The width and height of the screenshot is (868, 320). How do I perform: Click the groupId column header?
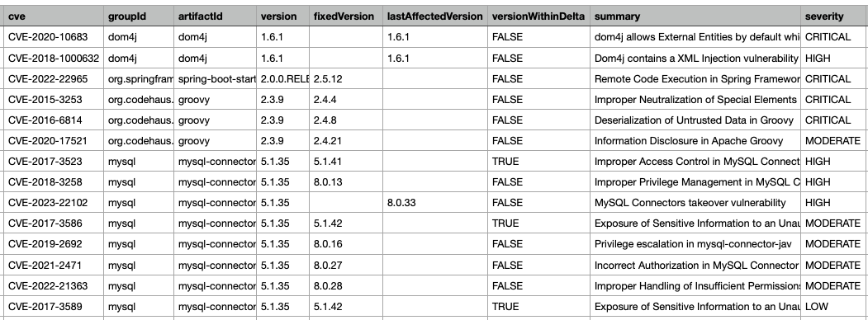coord(139,16)
